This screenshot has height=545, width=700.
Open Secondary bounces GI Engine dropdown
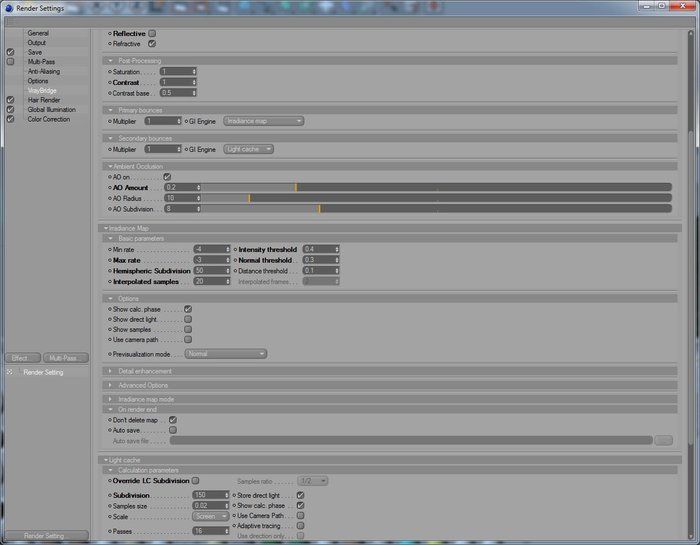click(x=248, y=149)
